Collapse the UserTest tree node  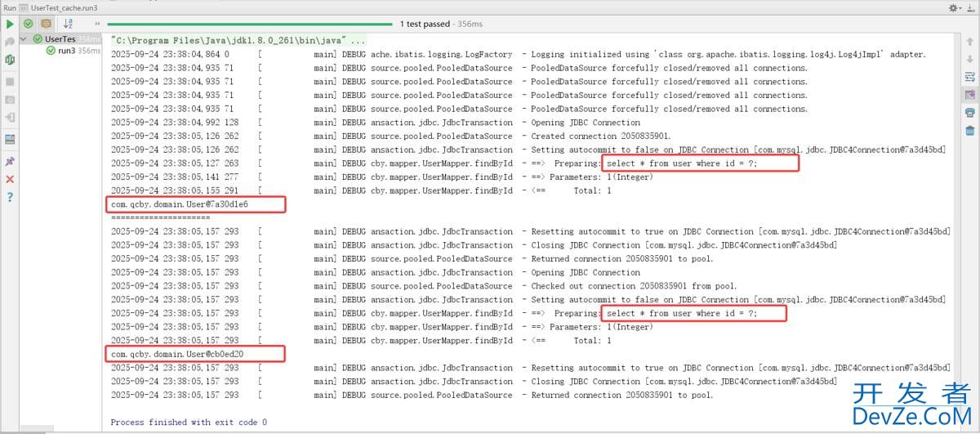pos(24,39)
